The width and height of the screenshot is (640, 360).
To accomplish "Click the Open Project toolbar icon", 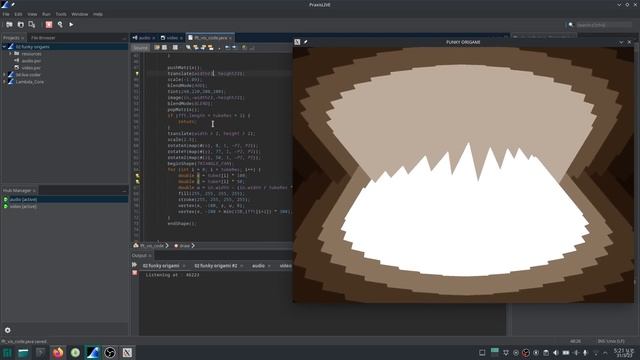I will [x=20, y=25].
